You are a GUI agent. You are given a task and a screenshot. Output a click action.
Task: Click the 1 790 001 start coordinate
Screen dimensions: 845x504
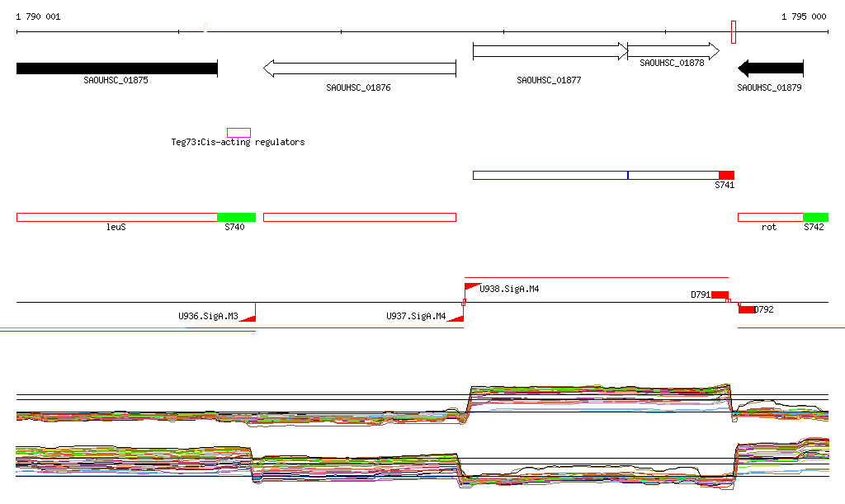pos(38,16)
